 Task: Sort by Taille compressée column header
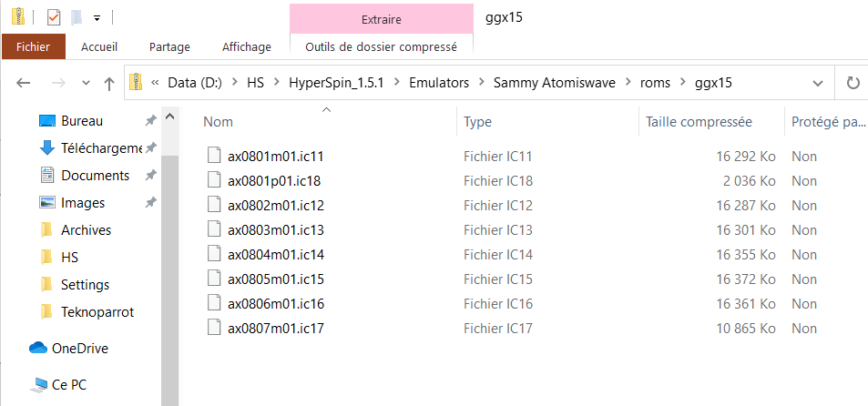point(699,121)
